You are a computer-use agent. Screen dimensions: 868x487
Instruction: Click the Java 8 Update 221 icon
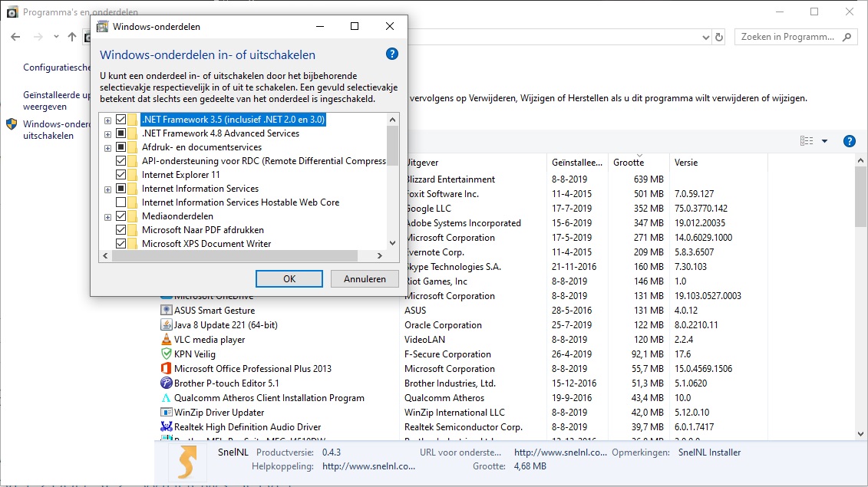[166, 325]
